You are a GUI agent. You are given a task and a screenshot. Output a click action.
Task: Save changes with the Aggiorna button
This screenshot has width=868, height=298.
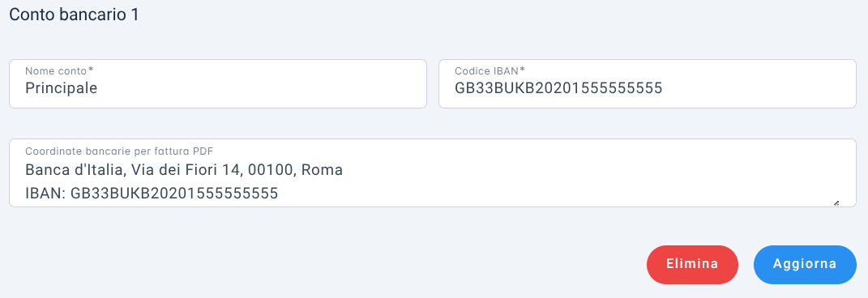click(x=805, y=264)
